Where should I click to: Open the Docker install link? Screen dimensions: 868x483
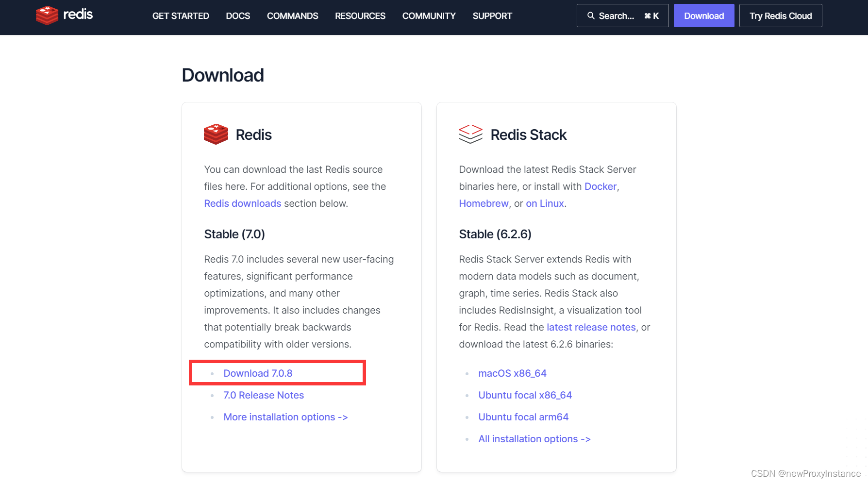point(600,186)
